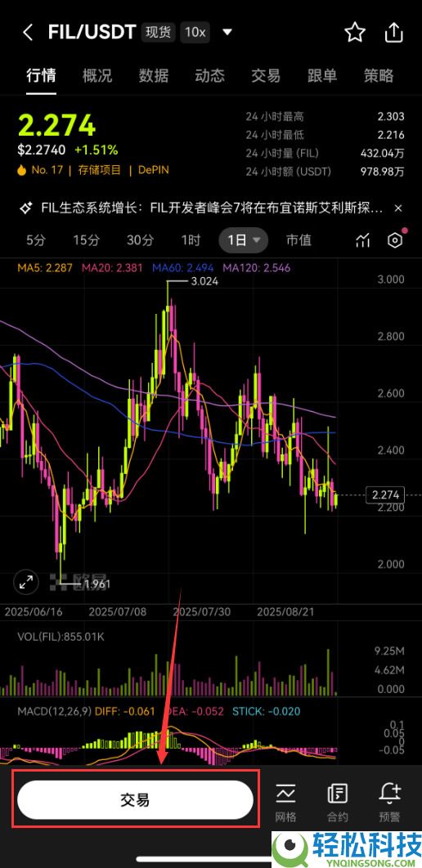
Task: Tap the share icon
Action: click(x=393, y=33)
